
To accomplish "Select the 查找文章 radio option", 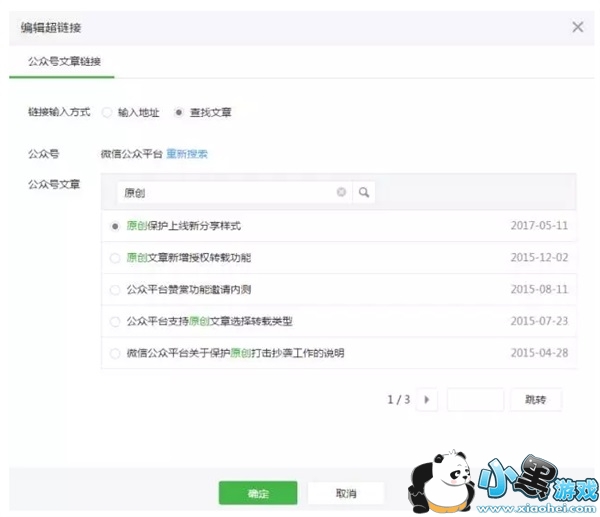I will point(178,113).
